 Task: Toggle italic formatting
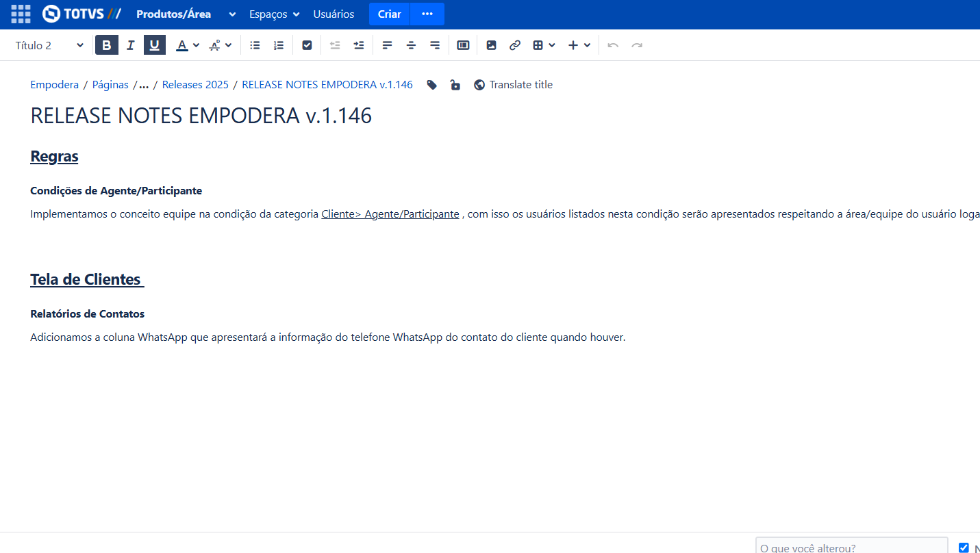click(131, 45)
